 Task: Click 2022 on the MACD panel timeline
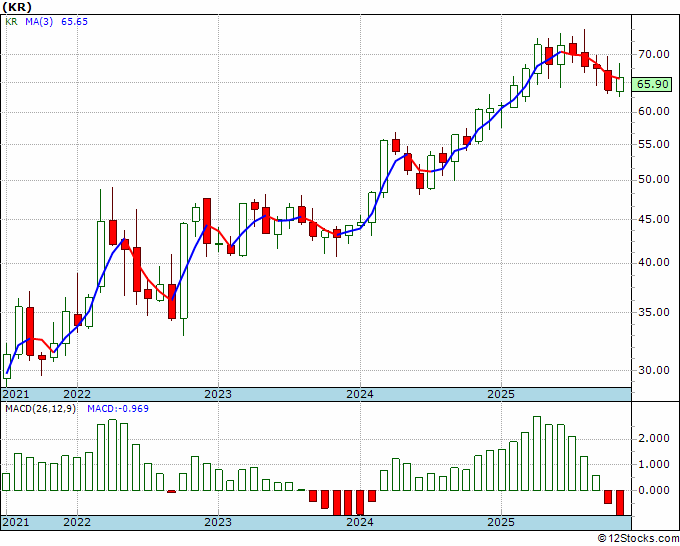pyautogui.click(x=77, y=522)
